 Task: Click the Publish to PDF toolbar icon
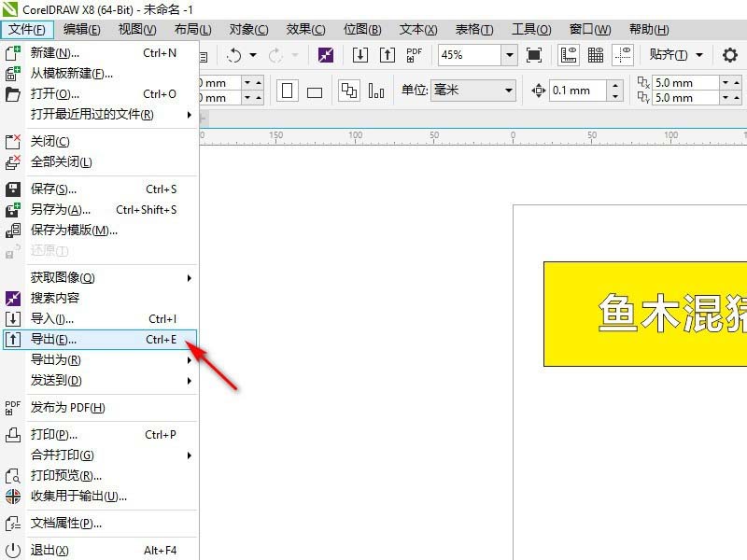(x=414, y=55)
